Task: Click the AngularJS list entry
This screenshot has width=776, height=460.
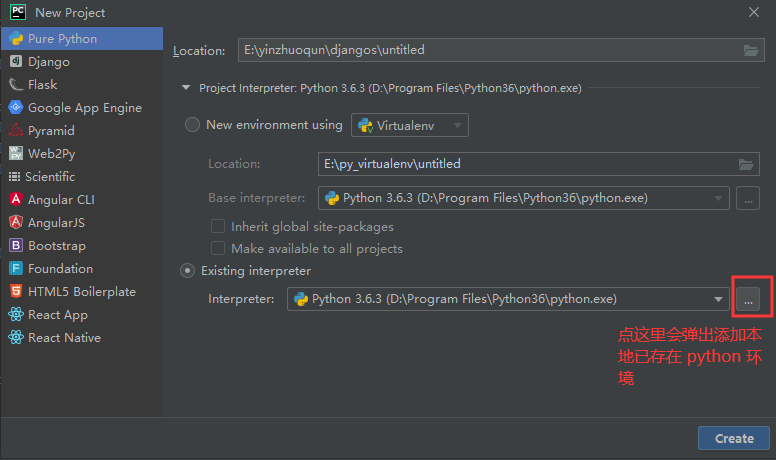Action: pos(82,222)
